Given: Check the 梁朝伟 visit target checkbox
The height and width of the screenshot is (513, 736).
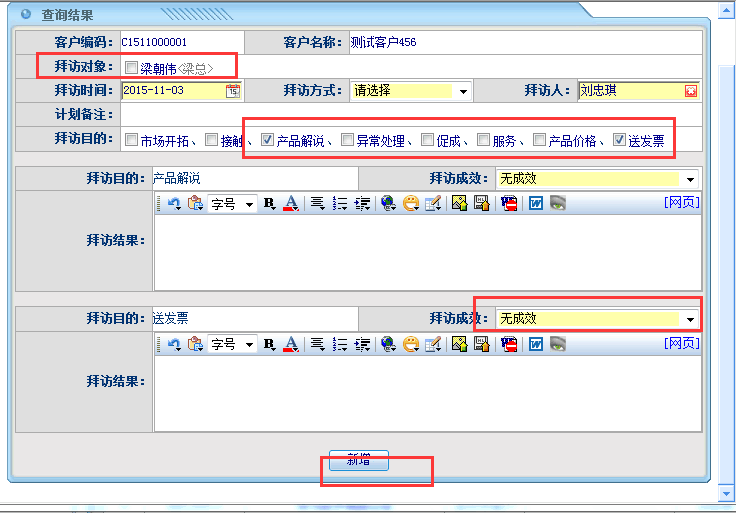Looking at the screenshot, I should point(131,67).
